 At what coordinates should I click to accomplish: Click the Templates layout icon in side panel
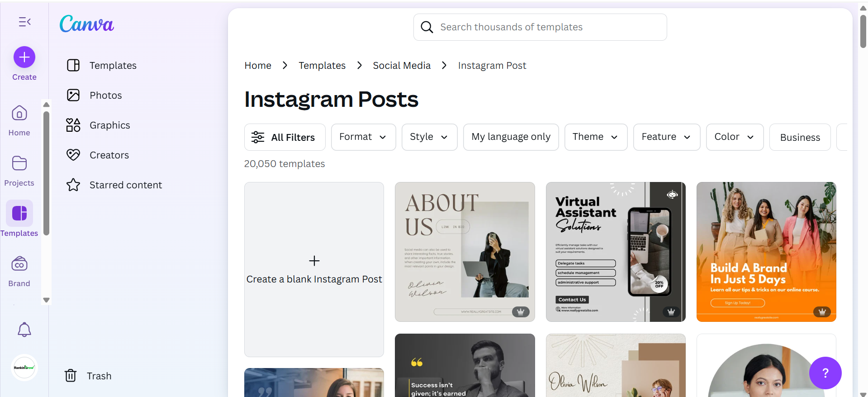[x=73, y=65]
